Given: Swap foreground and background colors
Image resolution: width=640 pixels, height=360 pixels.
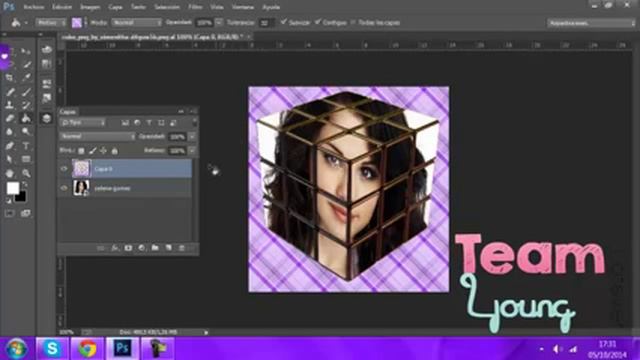Looking at the screenshot, I should [x=25, y=185].
